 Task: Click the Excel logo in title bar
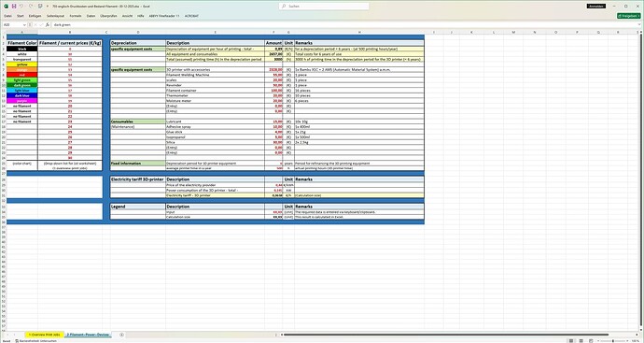(x=6, y=7)
